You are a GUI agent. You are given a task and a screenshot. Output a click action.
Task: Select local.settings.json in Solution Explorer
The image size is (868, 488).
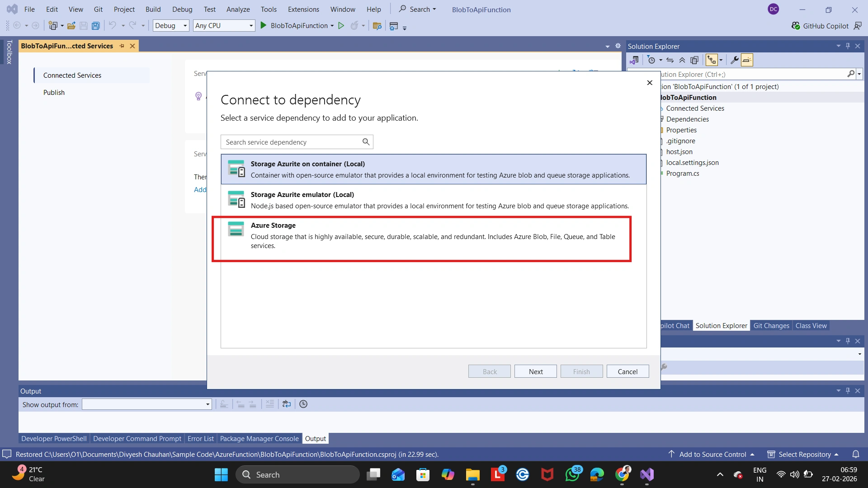tap(692, 163)
